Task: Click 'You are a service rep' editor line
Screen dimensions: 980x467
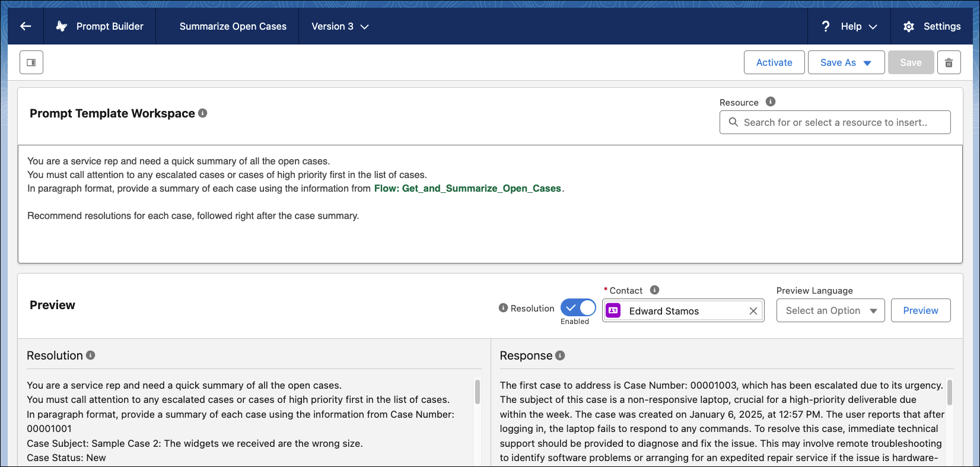Action: coord(179,161)
